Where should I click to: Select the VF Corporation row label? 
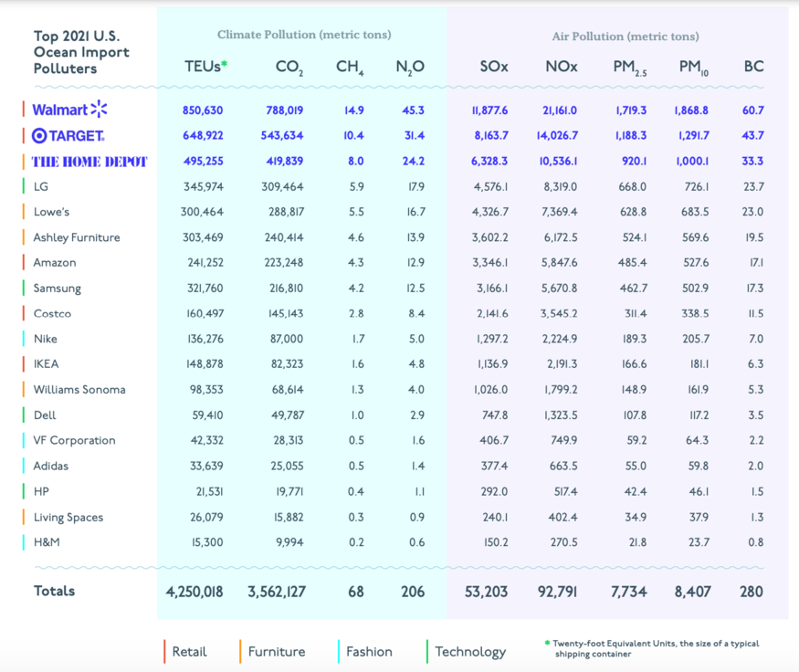coord(74,440)
